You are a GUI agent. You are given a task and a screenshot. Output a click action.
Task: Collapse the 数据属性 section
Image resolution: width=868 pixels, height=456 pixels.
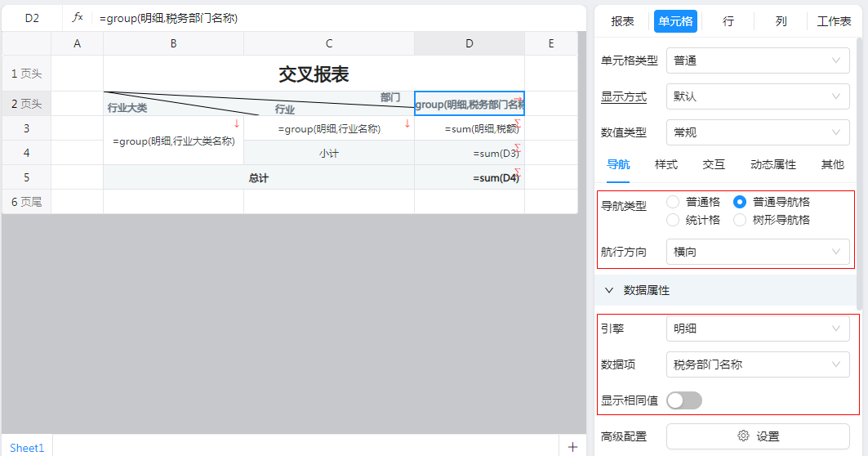click(x=608, y=290)
